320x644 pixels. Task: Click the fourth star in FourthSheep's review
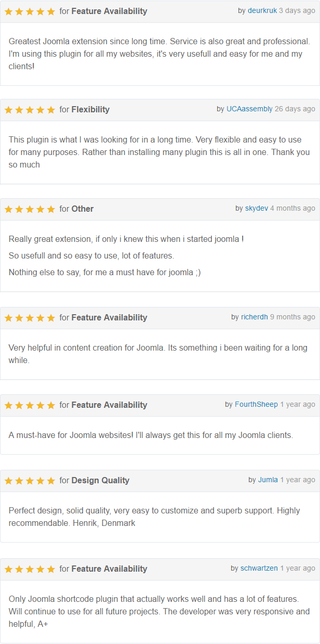(41, 405)
